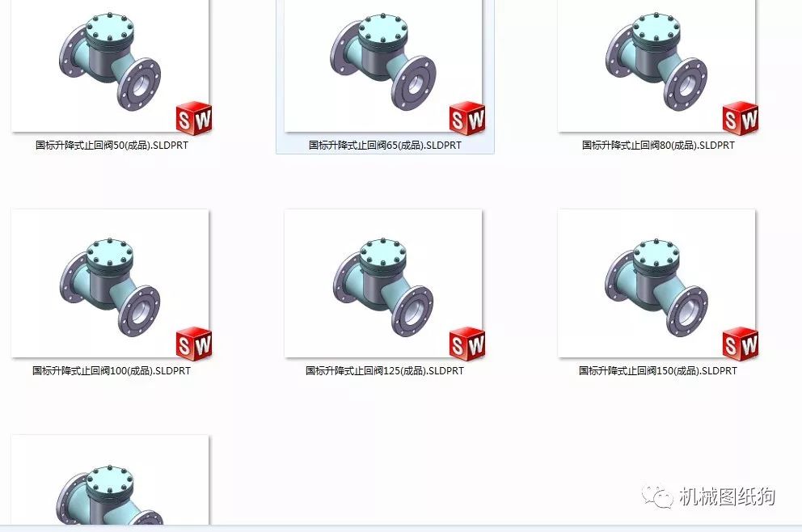The width and height of the screenshot is (802, 532).
Task: Select the partially visible seventh valve thumbnail
Action: coord(110,479)
